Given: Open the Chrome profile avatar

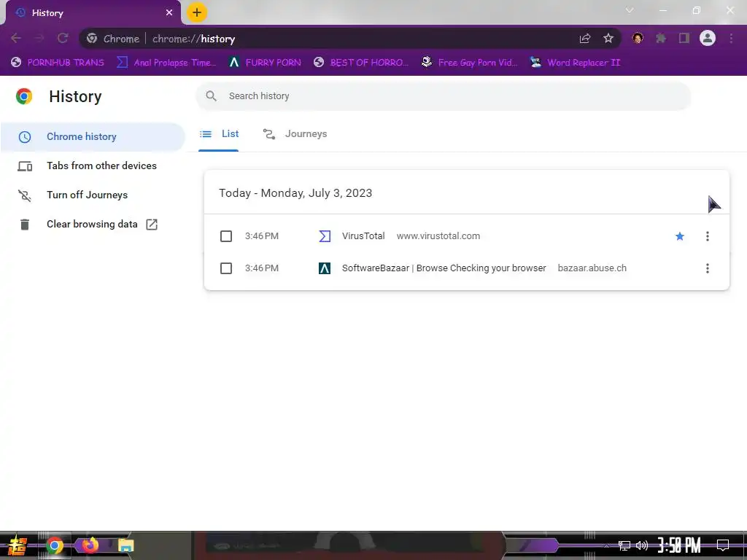Looking at the screenshot, I should [708, 38].
